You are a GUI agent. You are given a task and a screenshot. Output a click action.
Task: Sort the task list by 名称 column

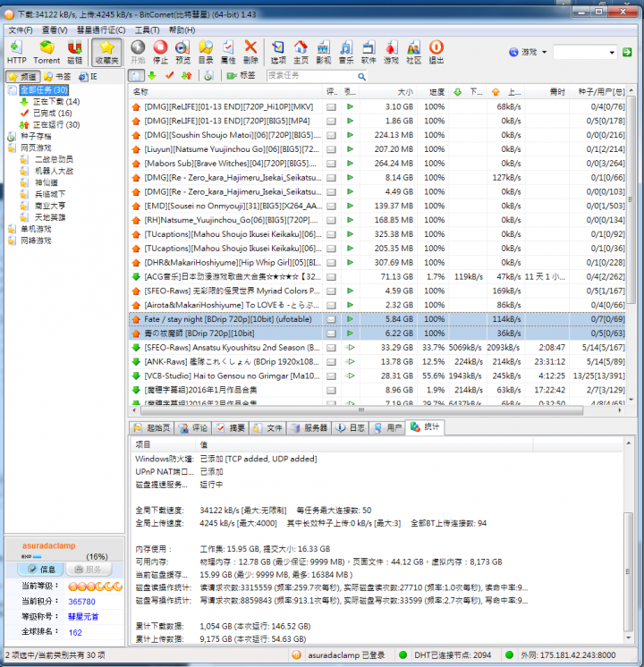click(225, 91)
